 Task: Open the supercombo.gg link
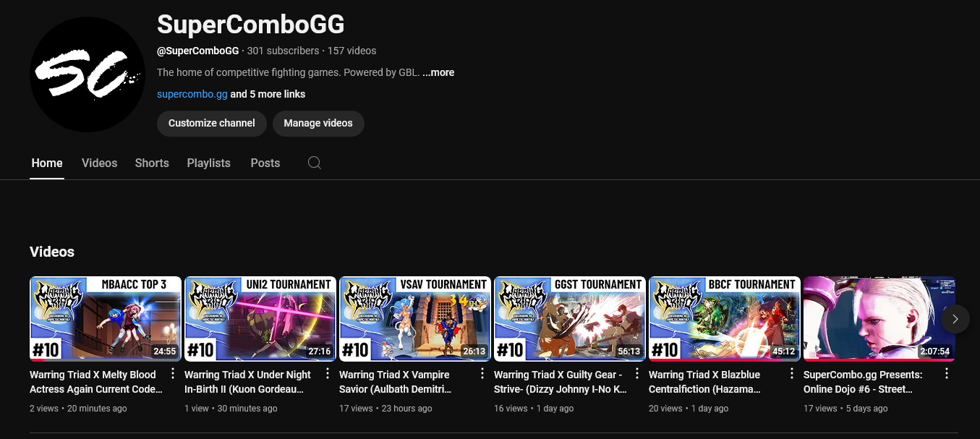[x=192, y=94]
